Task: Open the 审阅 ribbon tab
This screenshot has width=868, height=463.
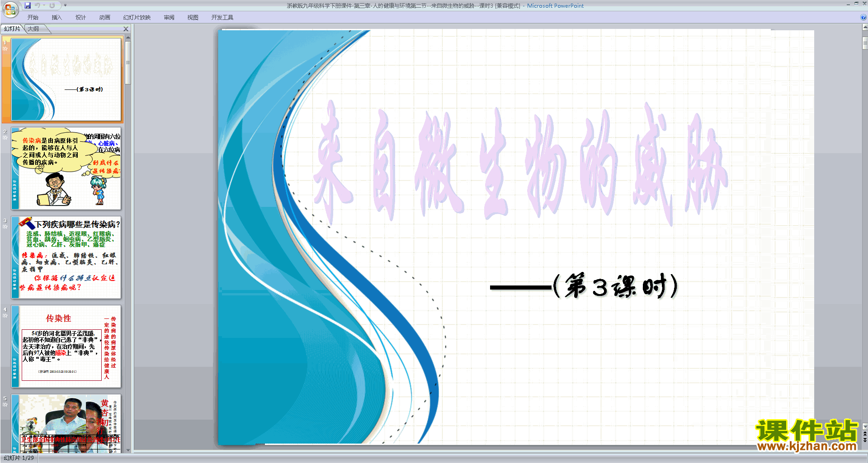Action: (169, 17)
